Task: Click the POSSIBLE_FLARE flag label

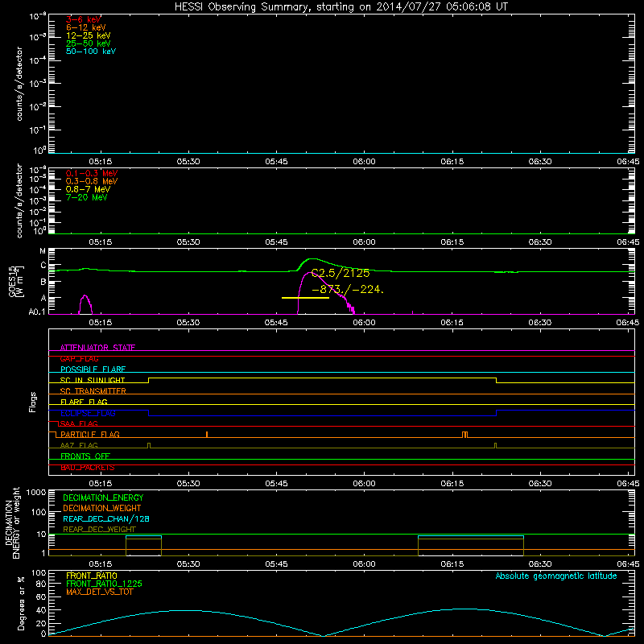Action: coord(93,369)
